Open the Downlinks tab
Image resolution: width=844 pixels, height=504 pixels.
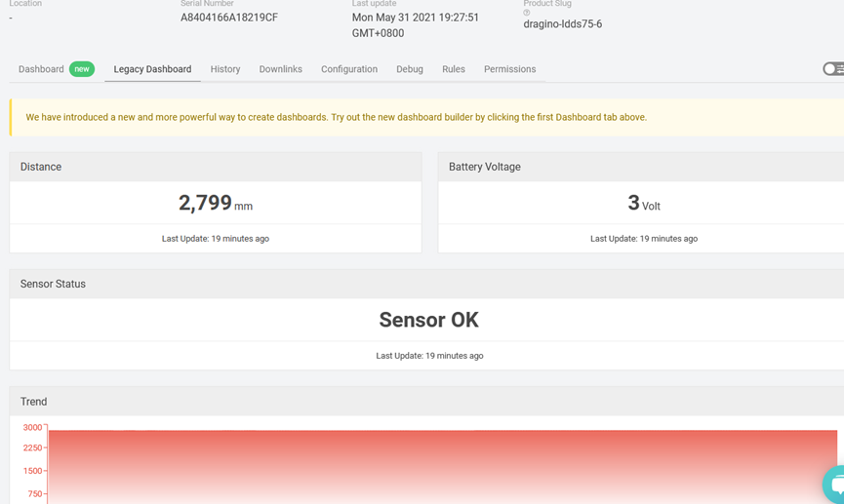[x=280, y=69]
